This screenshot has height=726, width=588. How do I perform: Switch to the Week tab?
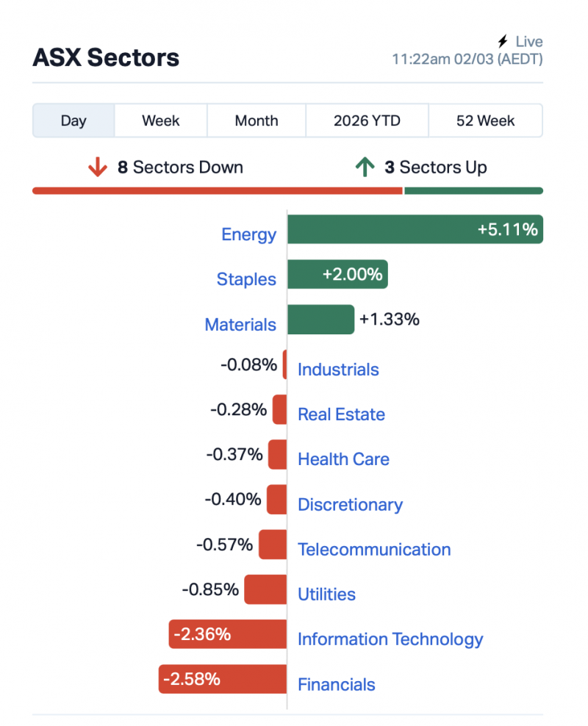[161, 121]
